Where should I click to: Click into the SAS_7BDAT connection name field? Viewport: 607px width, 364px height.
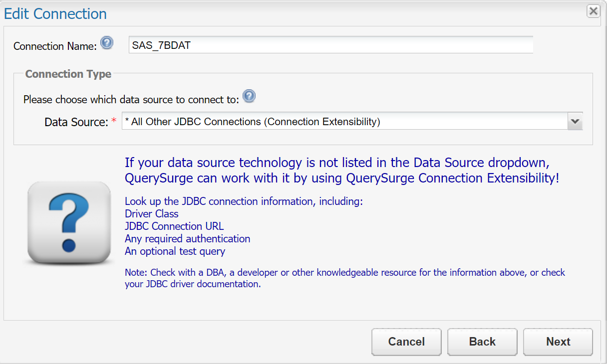coord(330,45)
